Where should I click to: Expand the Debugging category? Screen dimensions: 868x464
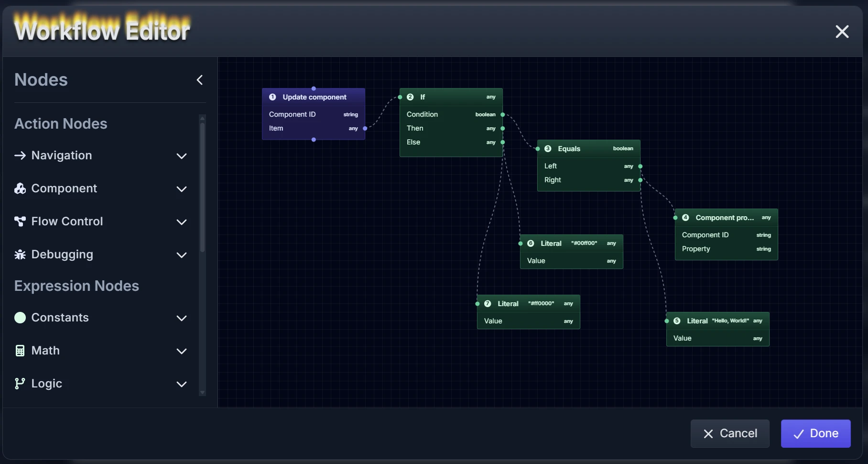click(x=182, y=255)
